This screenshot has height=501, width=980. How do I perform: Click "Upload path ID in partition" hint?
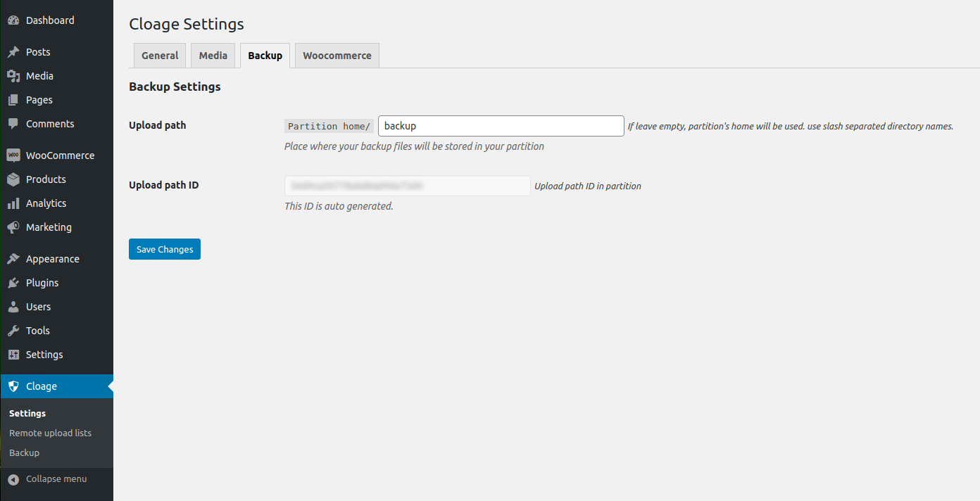pos(588,186)
